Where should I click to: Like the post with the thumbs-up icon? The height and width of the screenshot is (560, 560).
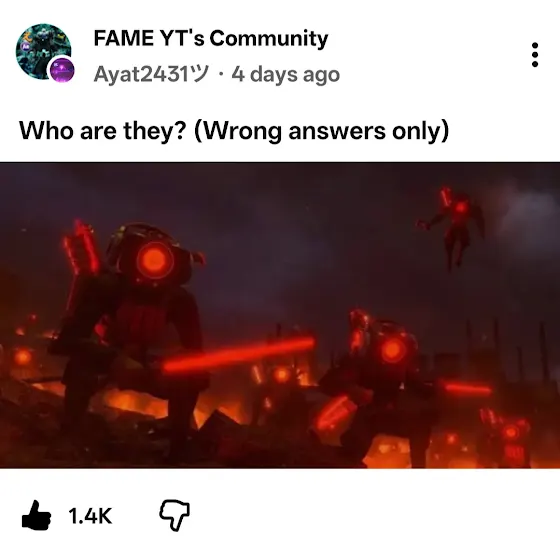point(36,516)
